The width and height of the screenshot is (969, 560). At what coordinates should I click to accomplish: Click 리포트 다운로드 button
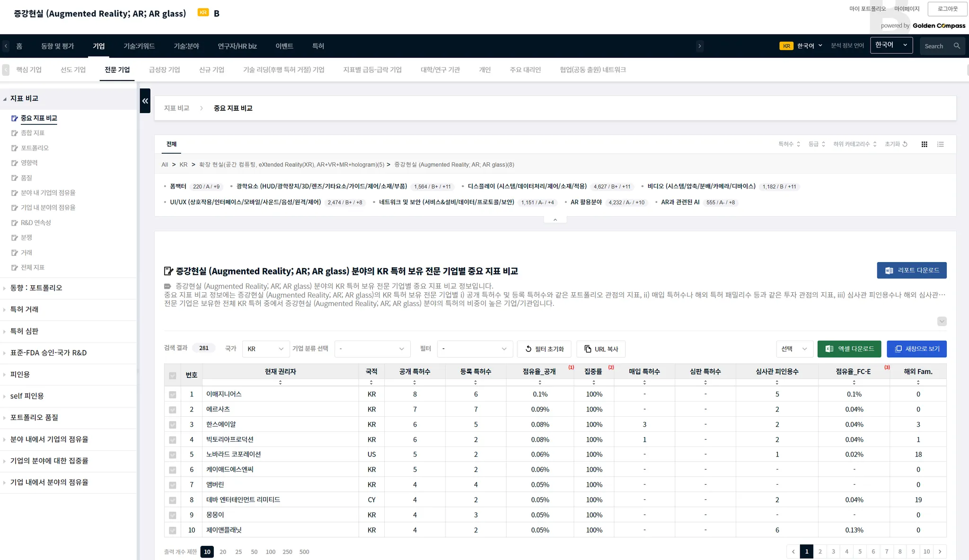911,270
